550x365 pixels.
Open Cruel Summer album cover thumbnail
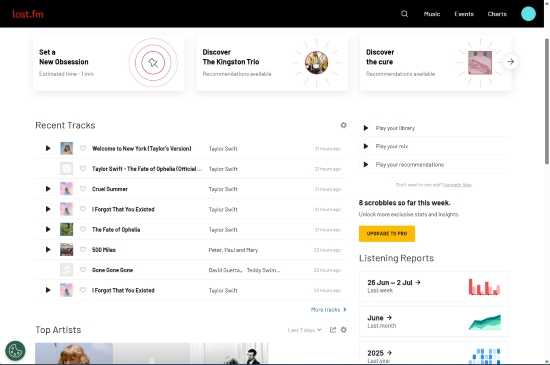67,189
